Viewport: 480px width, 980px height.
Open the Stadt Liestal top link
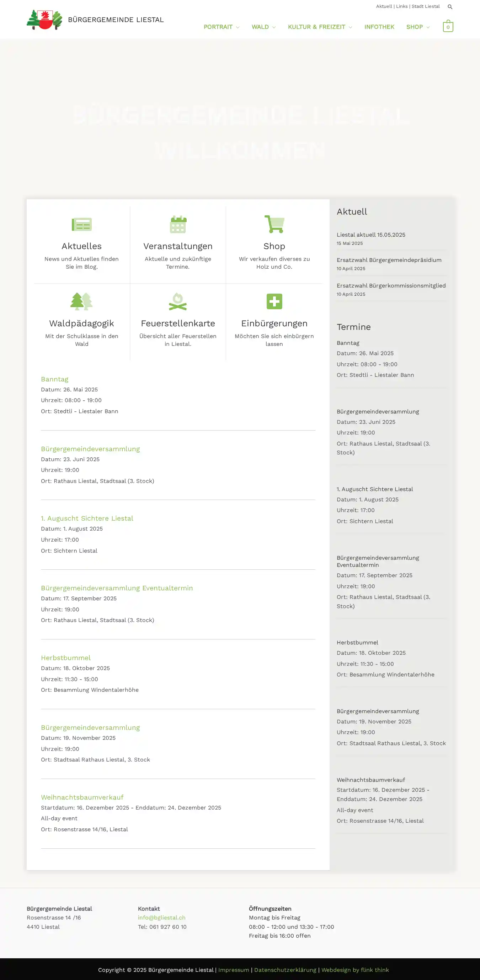tap(425, 6)
